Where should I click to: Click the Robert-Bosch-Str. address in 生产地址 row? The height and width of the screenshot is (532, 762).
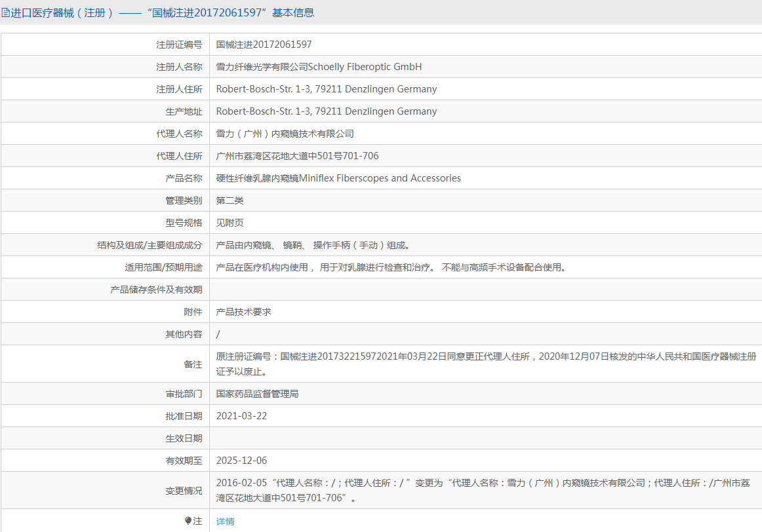[x=326, y=111]
